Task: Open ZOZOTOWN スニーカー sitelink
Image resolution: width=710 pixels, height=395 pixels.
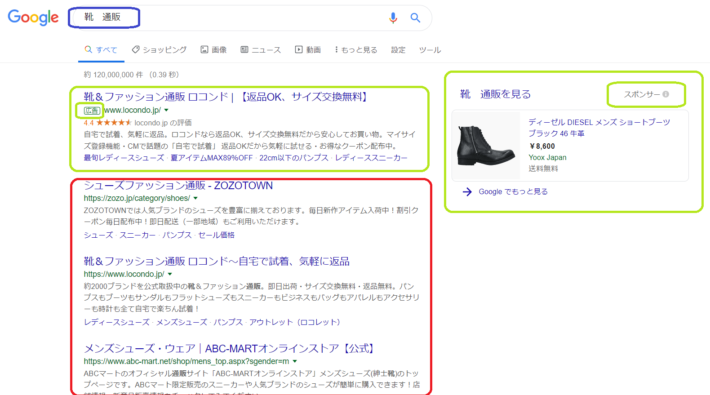Action: [x=137, y=235]
